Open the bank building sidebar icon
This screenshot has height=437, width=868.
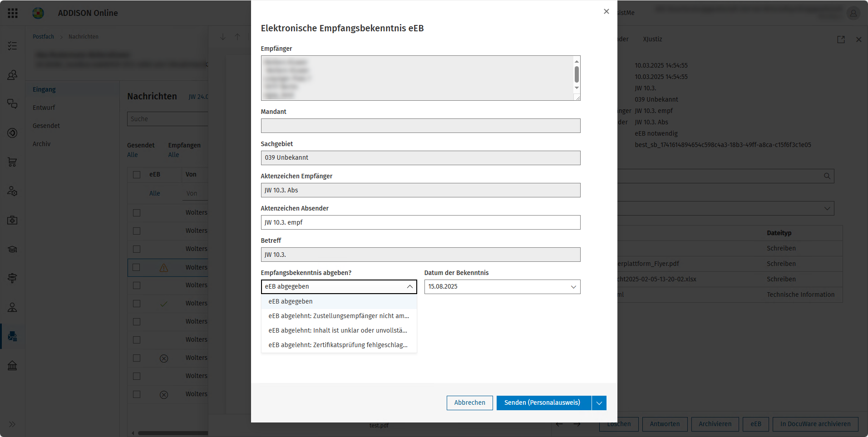(x=12, y=365)
